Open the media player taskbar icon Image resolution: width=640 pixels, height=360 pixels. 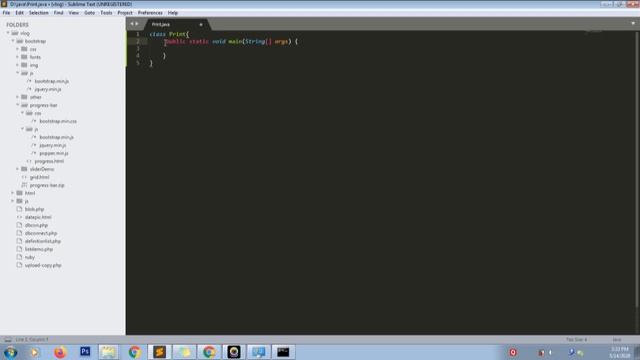pyautogui.click(x=35, y=352)
